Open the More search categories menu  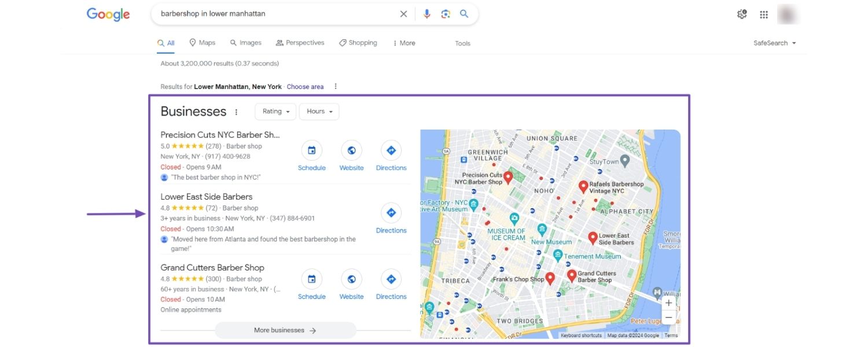(404, 43)
